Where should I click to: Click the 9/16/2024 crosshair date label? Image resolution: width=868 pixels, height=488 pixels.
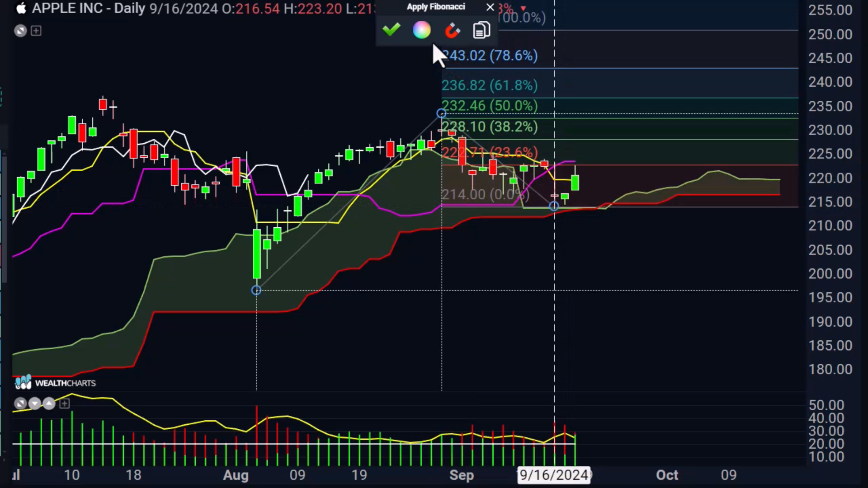(554, 475)
